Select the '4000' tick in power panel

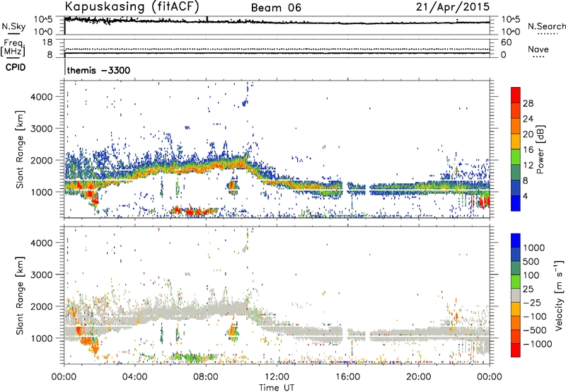[42, 97]
